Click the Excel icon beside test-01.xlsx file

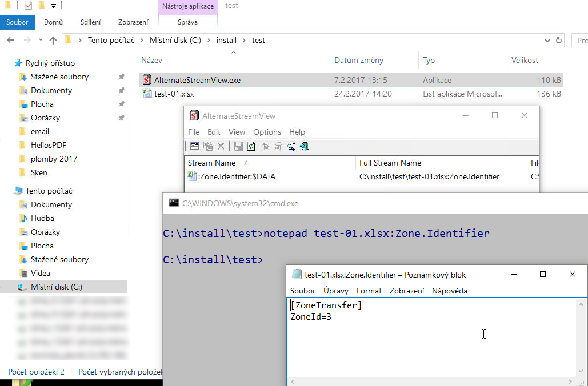click(147, 94)
